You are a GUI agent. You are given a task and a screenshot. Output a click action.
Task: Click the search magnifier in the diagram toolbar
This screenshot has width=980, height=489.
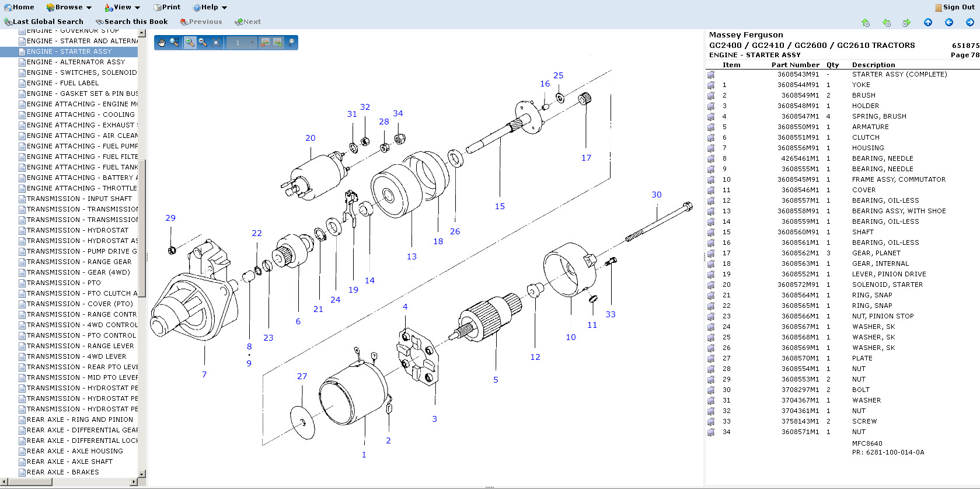(x=291, y=43)
